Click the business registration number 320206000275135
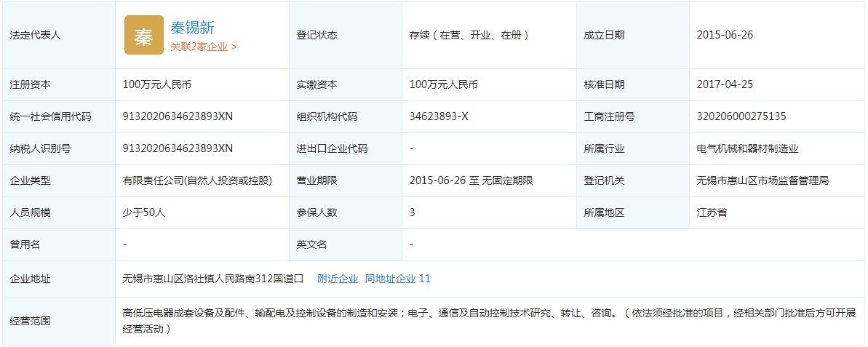This screenshot has height=347, width=868. tap(741, 116)
